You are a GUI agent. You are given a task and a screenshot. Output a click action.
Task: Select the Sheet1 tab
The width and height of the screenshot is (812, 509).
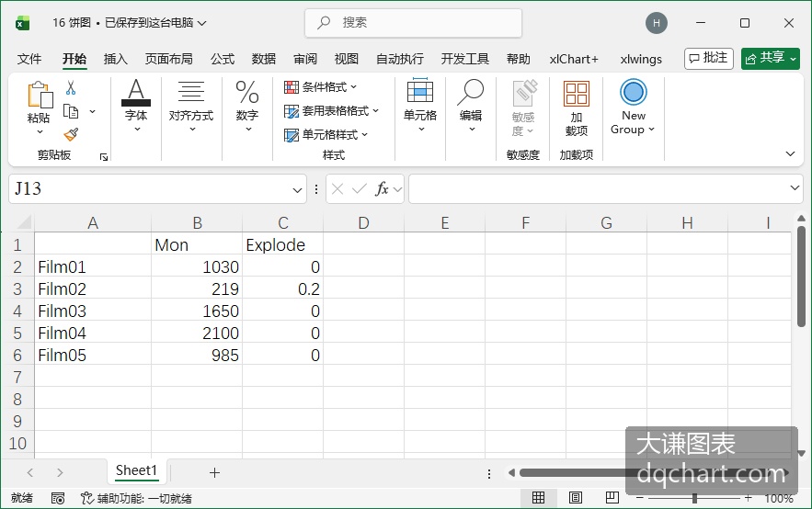tap(136, 470)
